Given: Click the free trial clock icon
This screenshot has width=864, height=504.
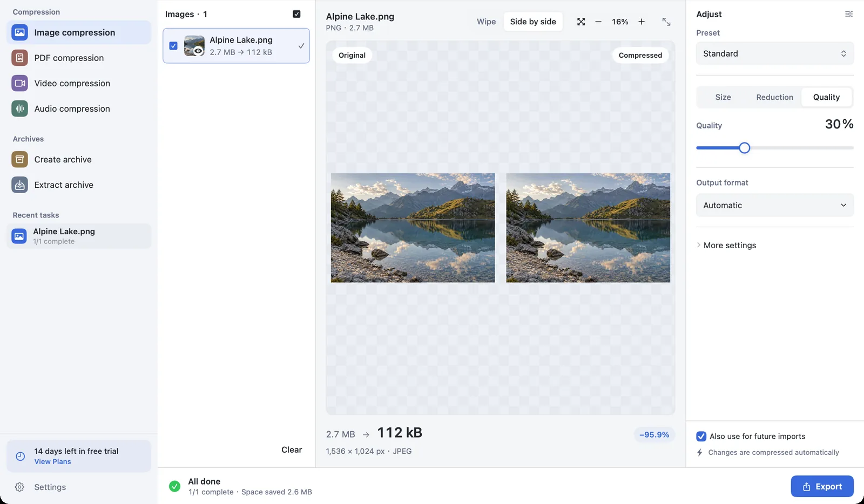Looking at the screenshot, I should click(x=20, y=456).
